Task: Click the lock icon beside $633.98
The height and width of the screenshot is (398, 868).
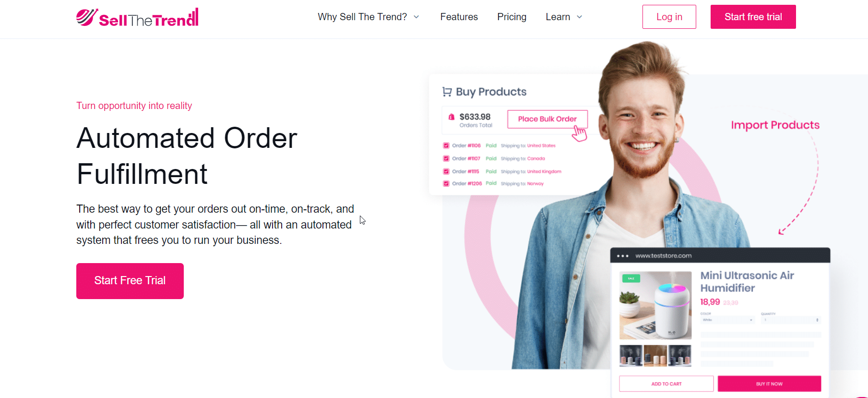Action: click(452, 117)
